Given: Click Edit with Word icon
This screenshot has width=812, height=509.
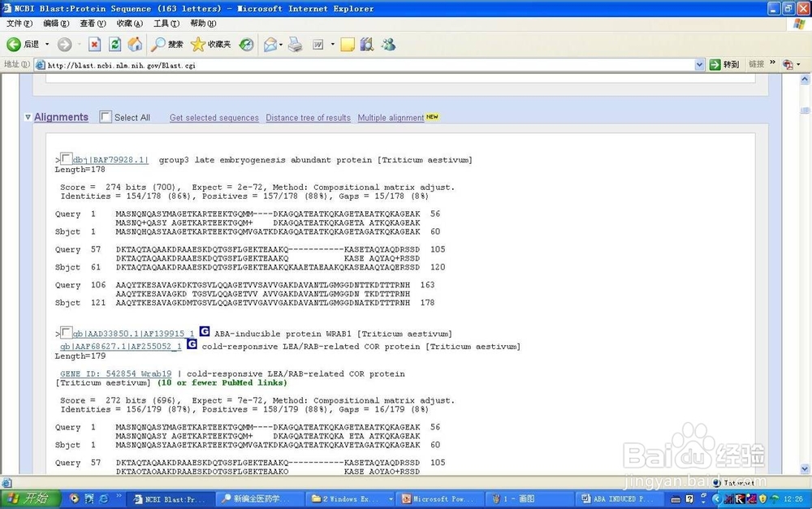Looking at the screenshot, I should 318,45.
